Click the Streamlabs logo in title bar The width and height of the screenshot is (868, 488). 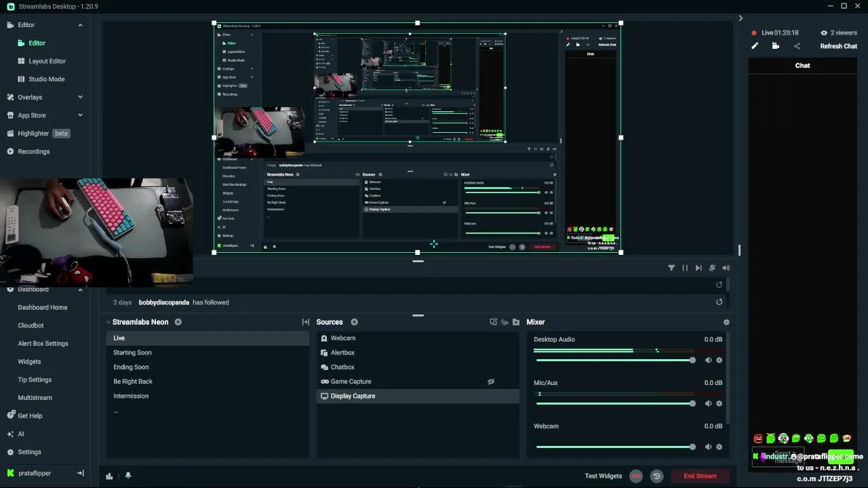[x=10, y=6]
